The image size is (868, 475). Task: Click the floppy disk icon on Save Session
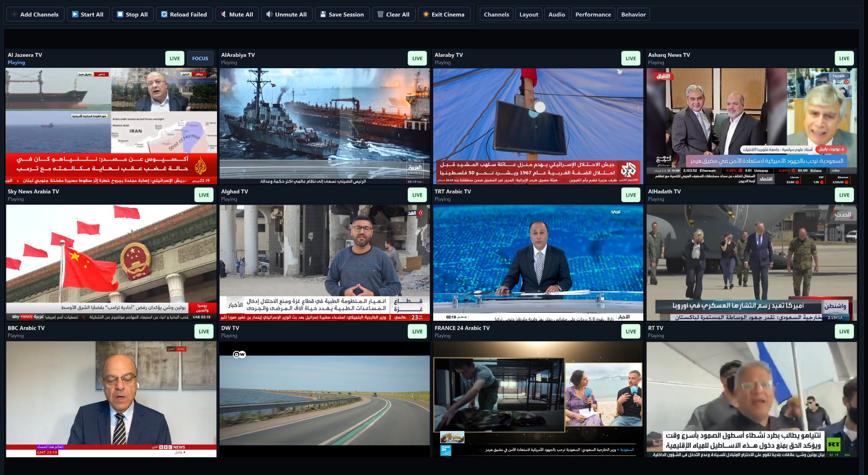point(323,14)
